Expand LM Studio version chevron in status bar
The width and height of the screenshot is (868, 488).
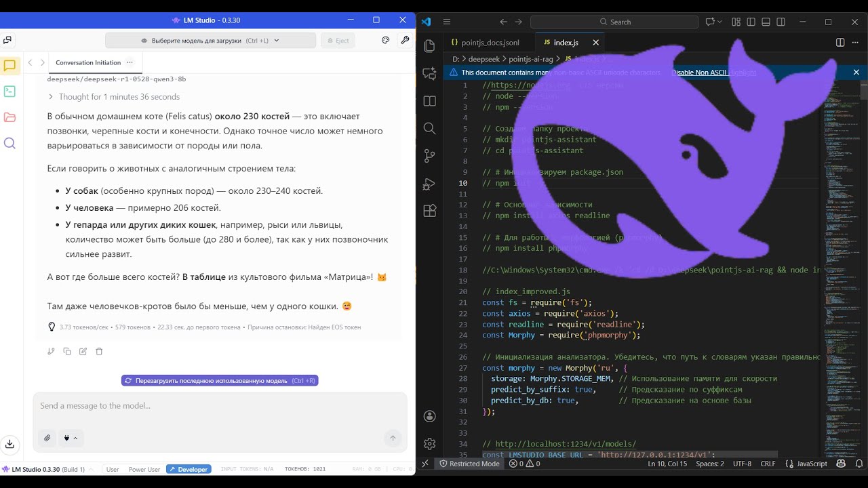point(91,469)
